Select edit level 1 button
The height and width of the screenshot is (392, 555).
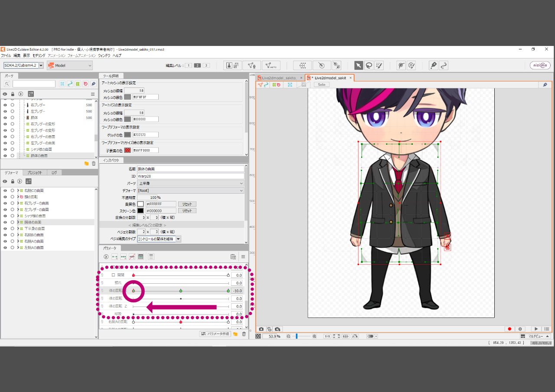pyautogui.click(x=189, y=65)
